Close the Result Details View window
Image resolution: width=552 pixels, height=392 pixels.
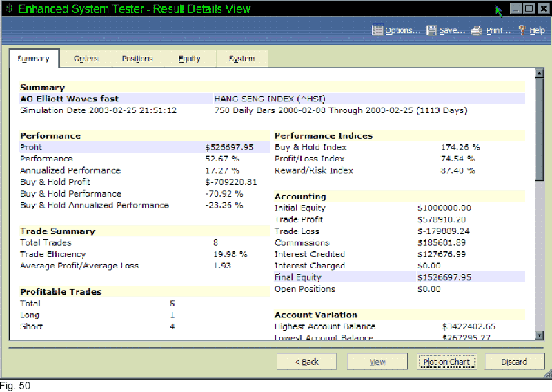pyautogui.click(x=543, y=8)
